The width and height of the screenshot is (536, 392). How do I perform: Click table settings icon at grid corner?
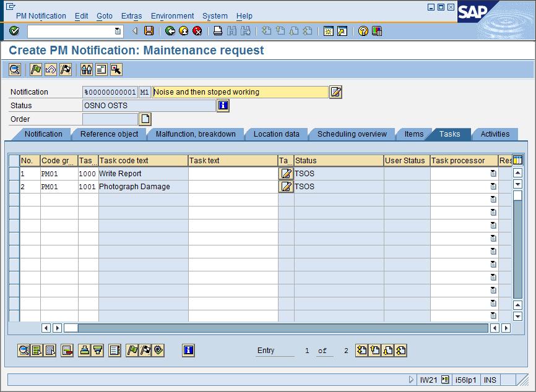[517, 160]
